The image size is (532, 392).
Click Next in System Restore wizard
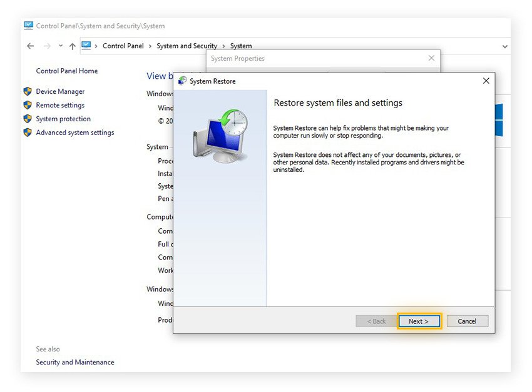click(x=419, y=321)
